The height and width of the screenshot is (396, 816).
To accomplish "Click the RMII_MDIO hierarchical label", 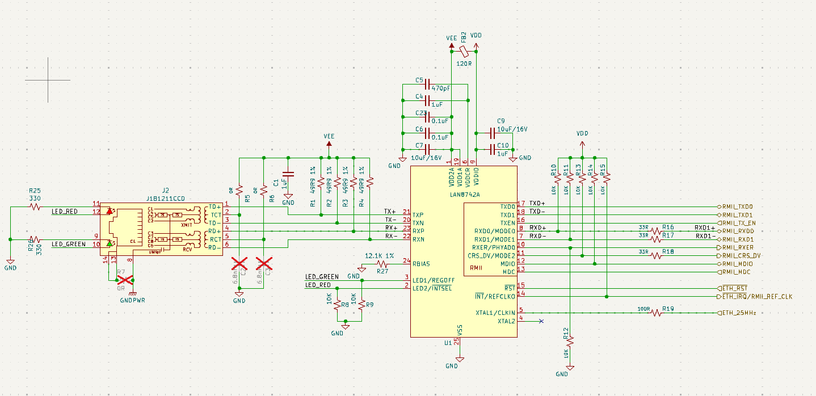I will (736, 264).
